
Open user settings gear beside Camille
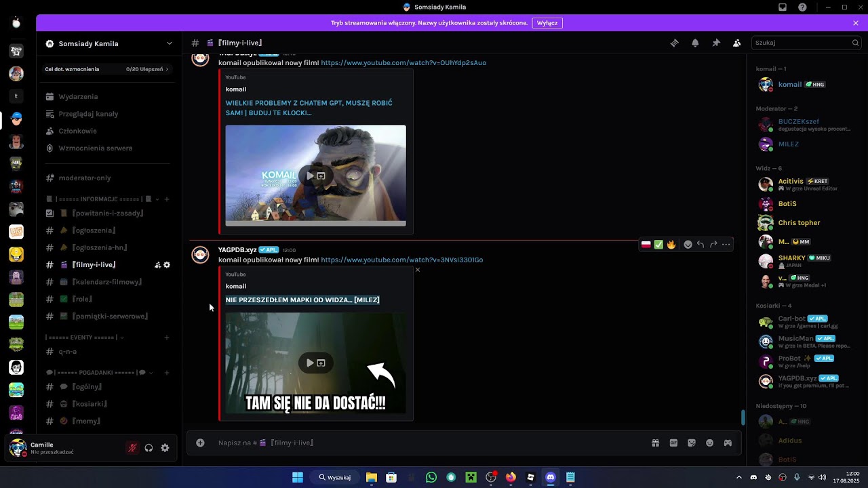165,448
